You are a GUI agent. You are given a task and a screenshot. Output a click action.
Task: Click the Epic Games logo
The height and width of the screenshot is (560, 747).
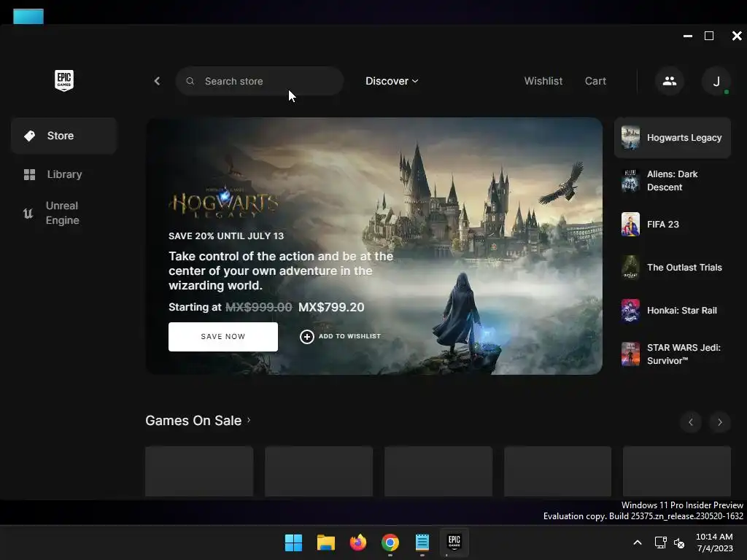(x=64, y=80)
